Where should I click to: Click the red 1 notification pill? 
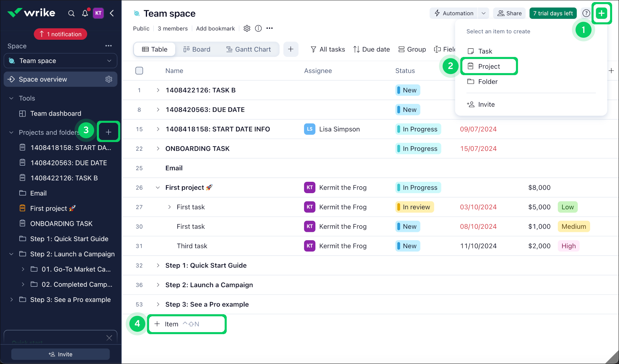60,34
